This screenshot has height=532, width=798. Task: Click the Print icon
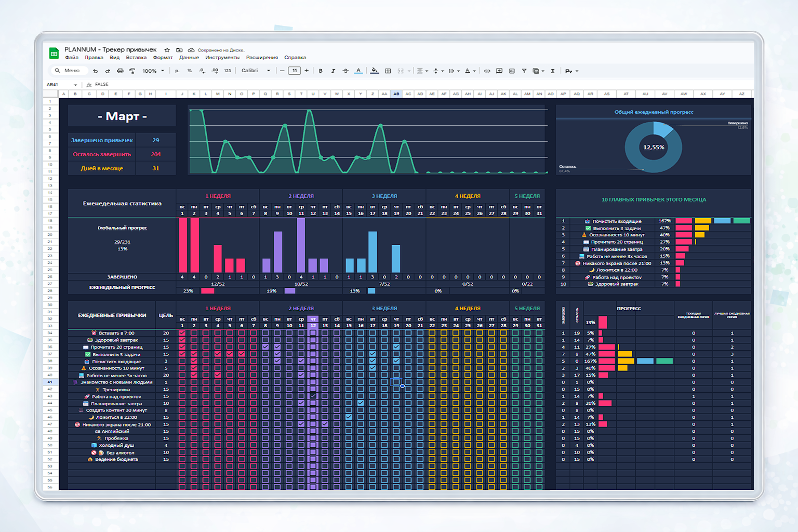120,71
